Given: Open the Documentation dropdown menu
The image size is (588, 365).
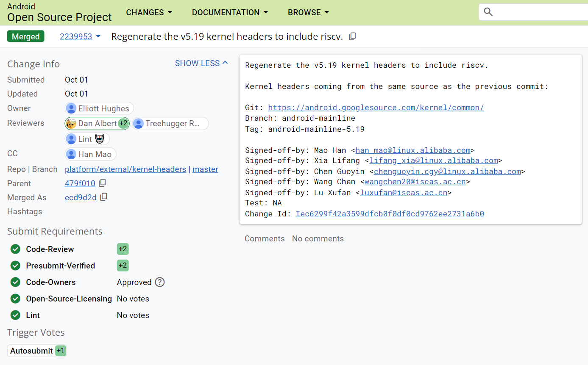Looking at the screenshot, I should click(230, 12).
